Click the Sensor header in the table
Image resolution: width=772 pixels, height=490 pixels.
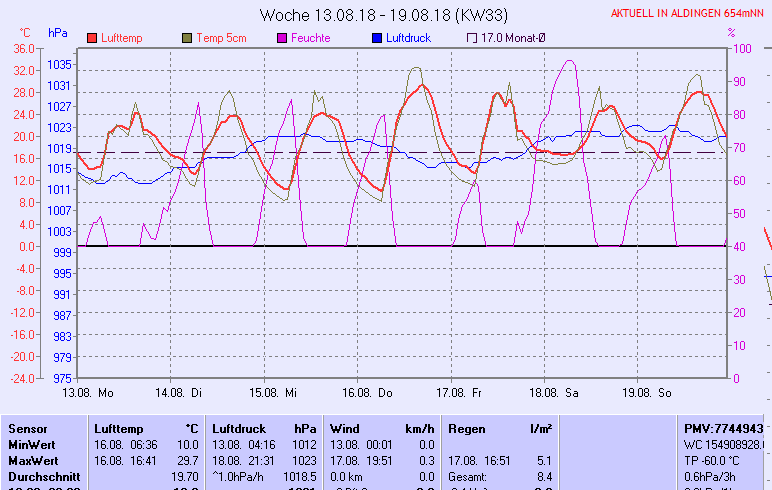pos(27,428)
